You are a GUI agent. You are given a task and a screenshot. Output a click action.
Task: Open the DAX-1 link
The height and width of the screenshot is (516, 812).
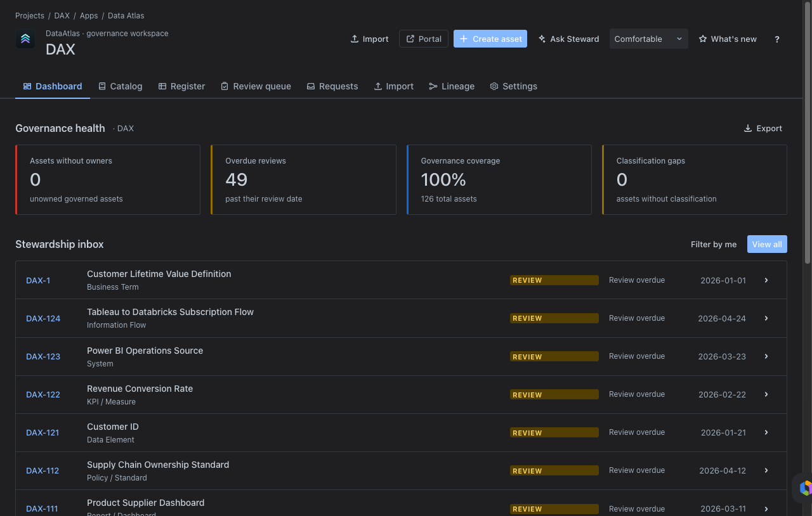pos(38,280)
